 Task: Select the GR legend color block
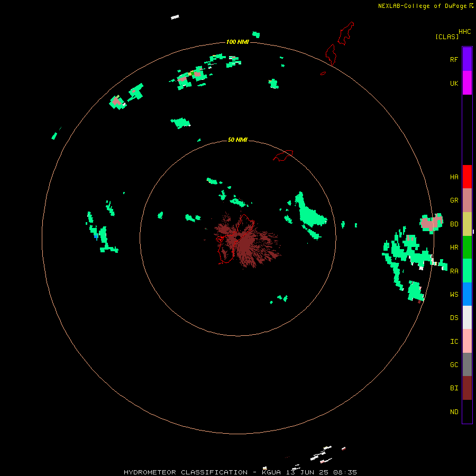pyautogui.click(x=467, y=200)
